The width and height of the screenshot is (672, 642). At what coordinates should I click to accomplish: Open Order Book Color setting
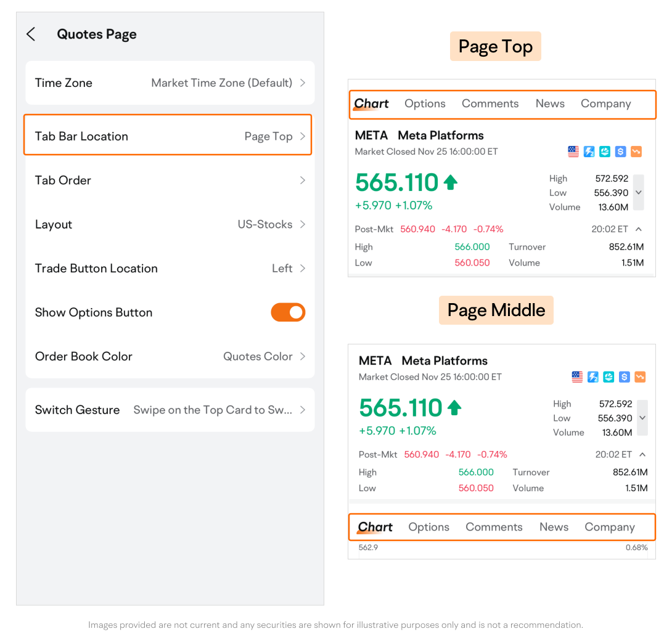coord(170,356)
